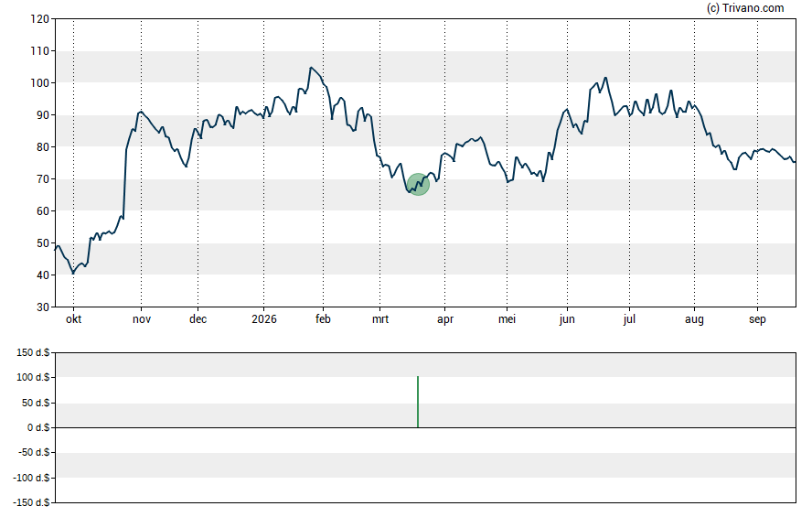
Task: Click the '90' price axis label
Action: pyautogui.click(x=43, y=115)
